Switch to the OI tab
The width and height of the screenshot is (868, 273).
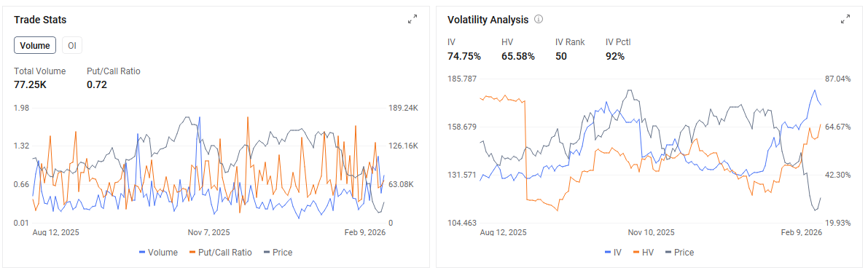[72, 46]
